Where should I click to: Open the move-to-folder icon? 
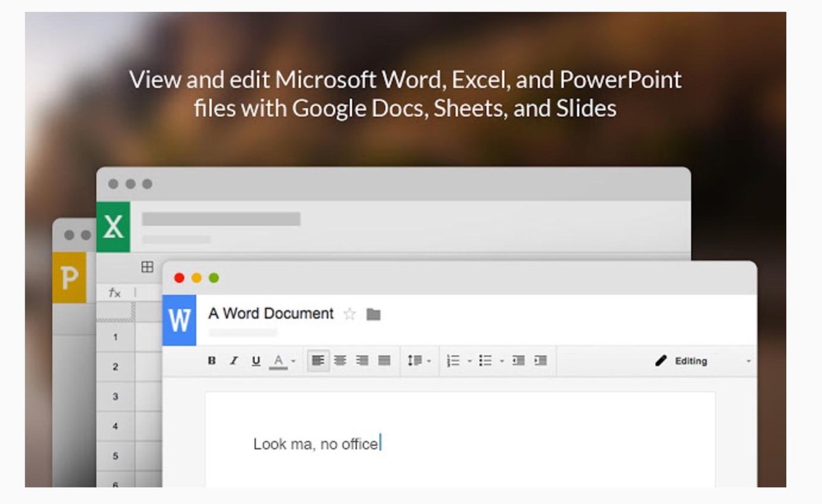pos(373,314)
